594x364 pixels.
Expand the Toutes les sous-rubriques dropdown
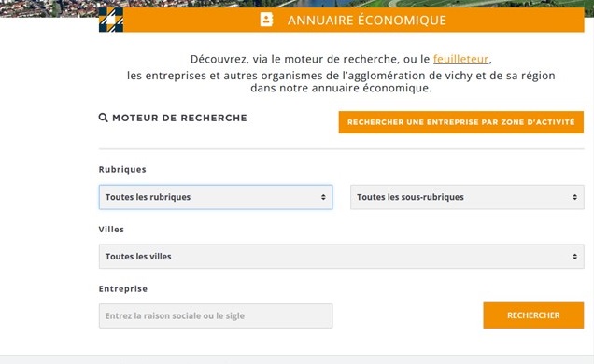(467, 197)
